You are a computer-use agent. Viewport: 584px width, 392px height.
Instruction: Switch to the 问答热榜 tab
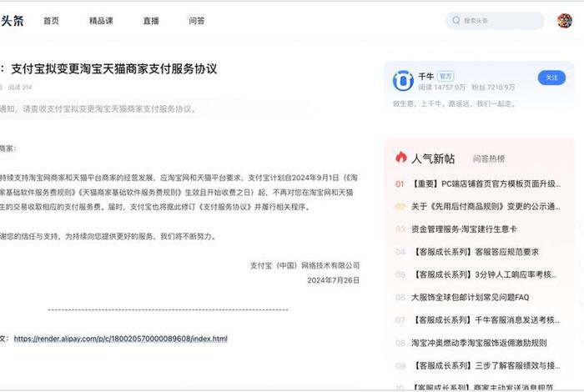489,159
